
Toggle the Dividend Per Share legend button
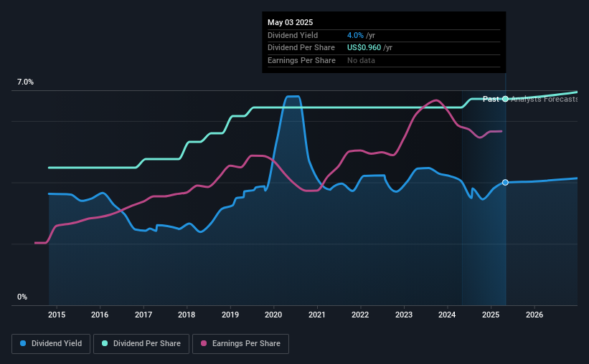[x=141, y=344]
